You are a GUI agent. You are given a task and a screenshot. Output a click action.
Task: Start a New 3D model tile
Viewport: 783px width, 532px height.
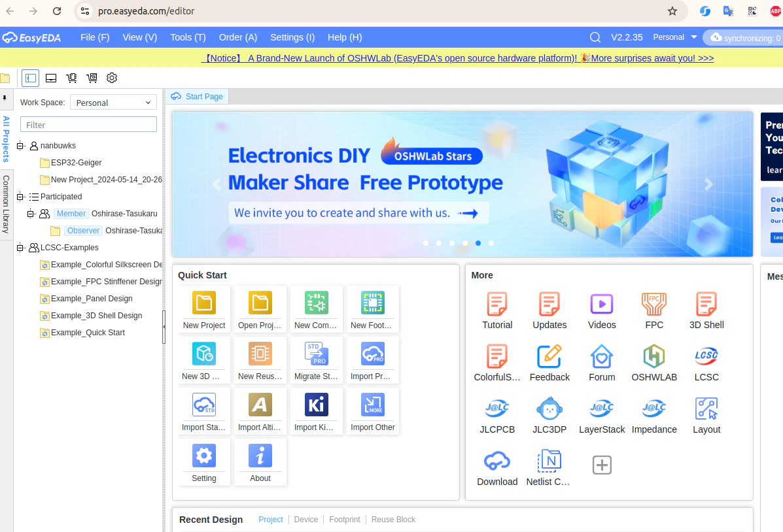[203, 360]
